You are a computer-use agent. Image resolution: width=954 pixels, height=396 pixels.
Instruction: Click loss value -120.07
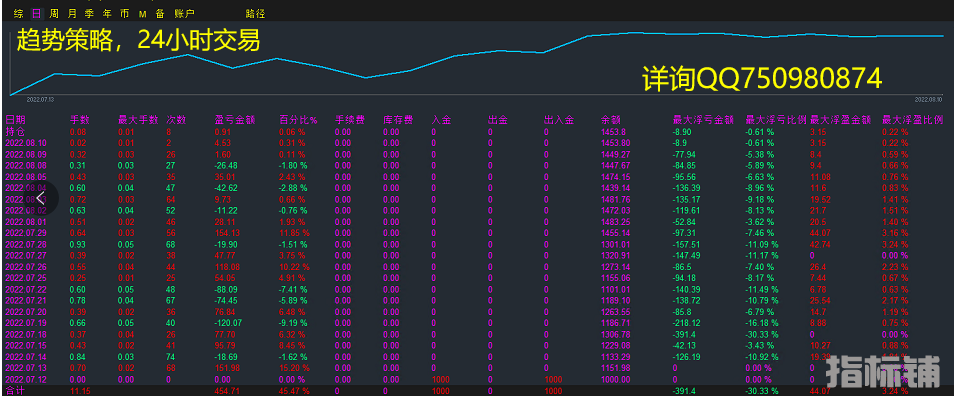pyautogui.click(x=229, y=323)
